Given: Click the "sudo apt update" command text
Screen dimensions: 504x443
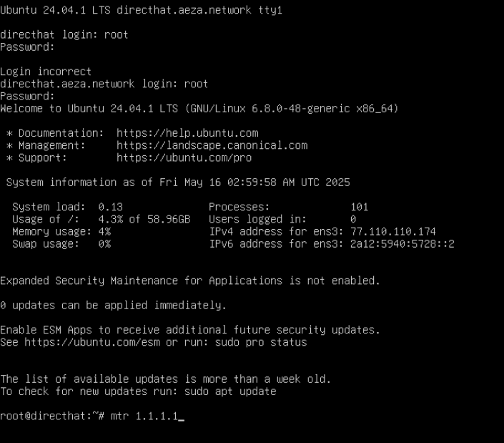Looking at the screenshot, I should point(230,391).
